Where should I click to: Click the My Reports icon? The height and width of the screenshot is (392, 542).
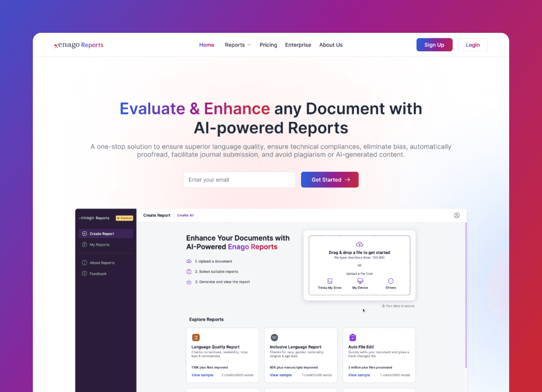(x=84, y=244)
